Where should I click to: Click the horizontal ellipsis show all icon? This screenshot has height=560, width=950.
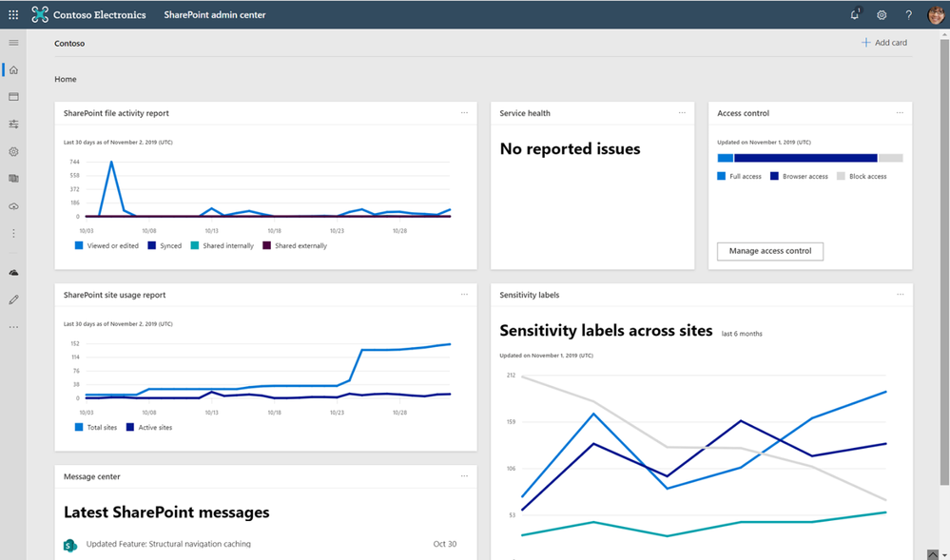click(13, 327)
